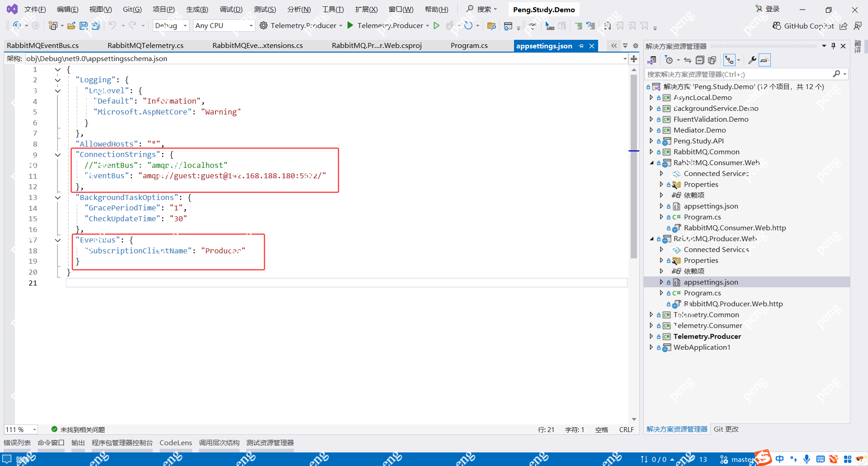The image size is (868, 466).
Task: Open the Debug configuration dropdown
Action: [171, 26]
